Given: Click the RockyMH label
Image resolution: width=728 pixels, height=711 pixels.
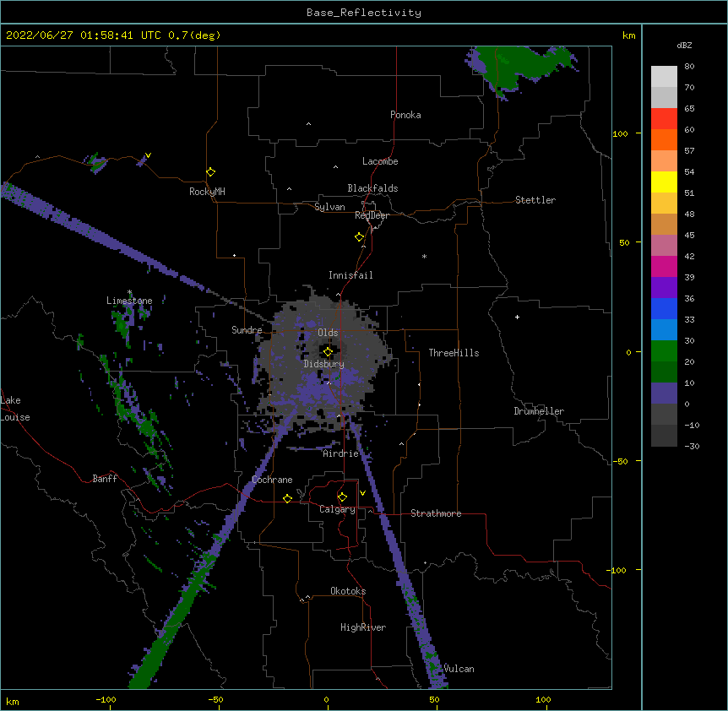Looking at the screenshot, I should point(207,192).
